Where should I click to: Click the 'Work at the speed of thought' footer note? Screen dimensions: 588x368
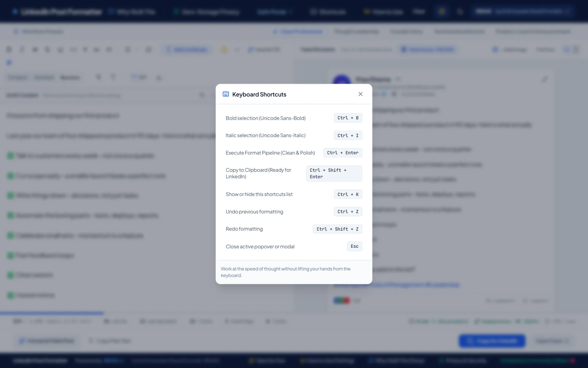pos(286,272)
